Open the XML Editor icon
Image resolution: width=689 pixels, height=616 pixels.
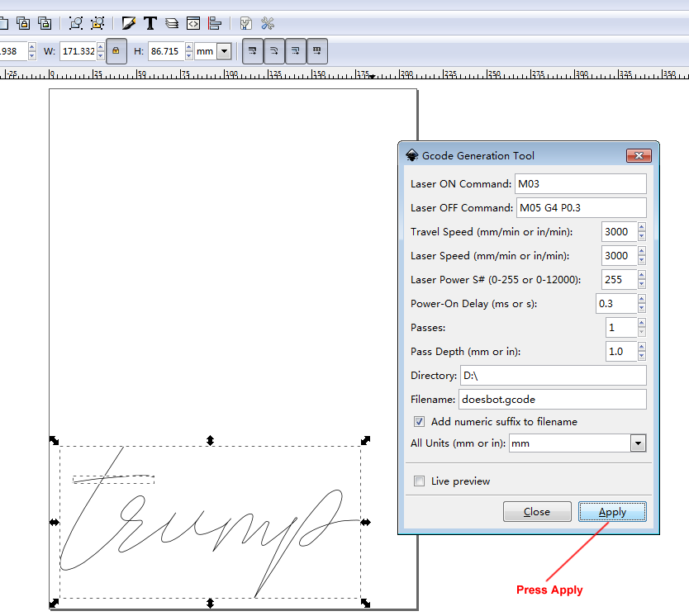click(193, 23)
